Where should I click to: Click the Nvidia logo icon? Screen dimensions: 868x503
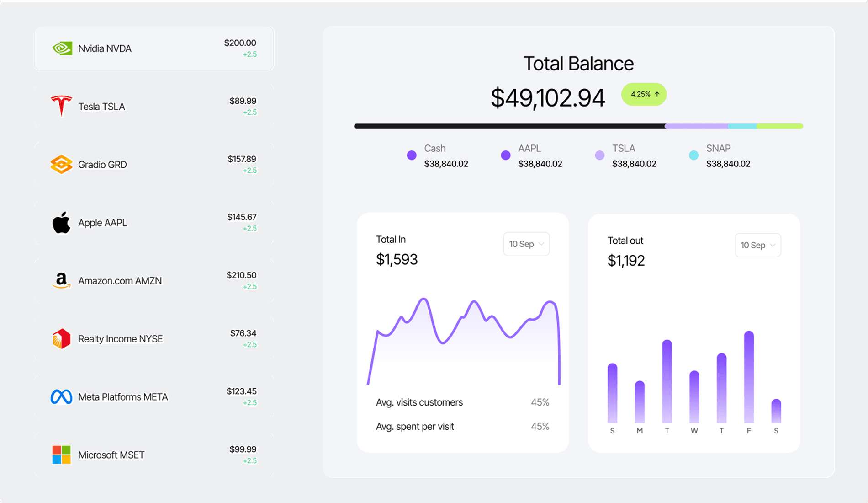click(62, 48)
